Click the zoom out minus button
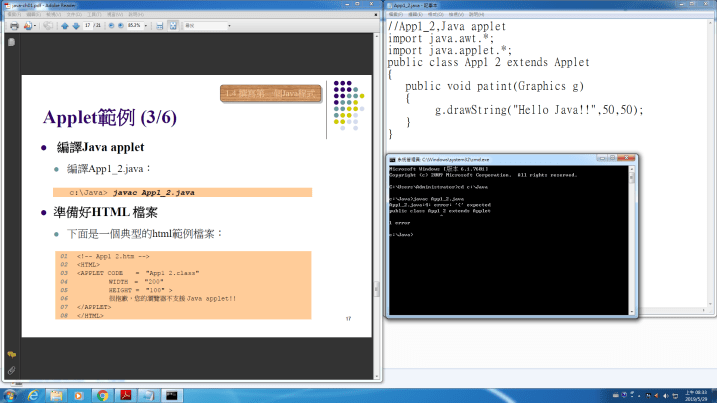 [113, 26]
